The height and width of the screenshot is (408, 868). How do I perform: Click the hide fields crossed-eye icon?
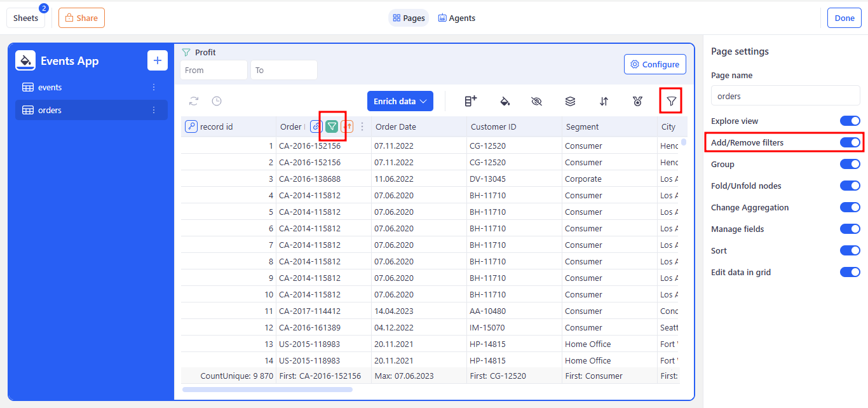[537, 101]
